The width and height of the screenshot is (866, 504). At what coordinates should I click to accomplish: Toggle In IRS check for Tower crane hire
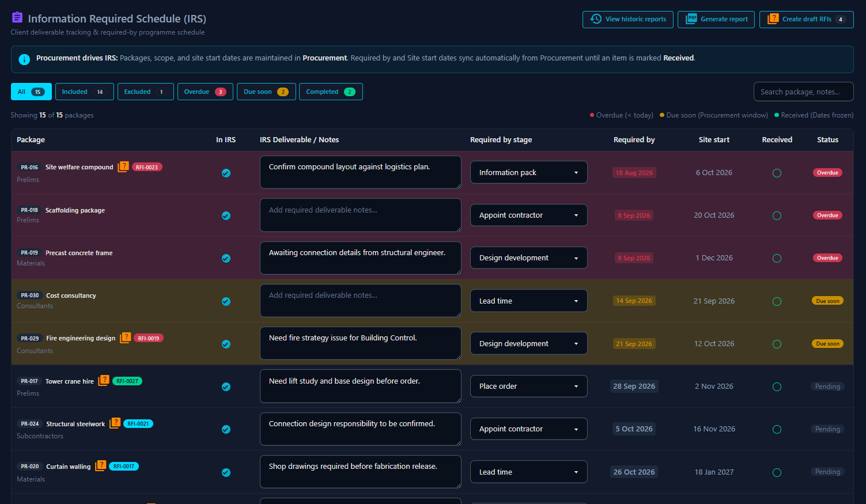click(226, 386)
